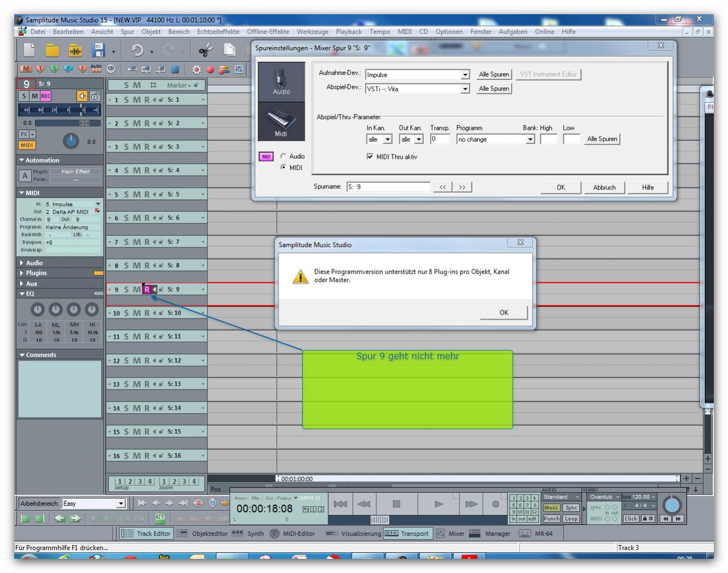Load an audio file using the waveform folder icon

pos(75,50)
